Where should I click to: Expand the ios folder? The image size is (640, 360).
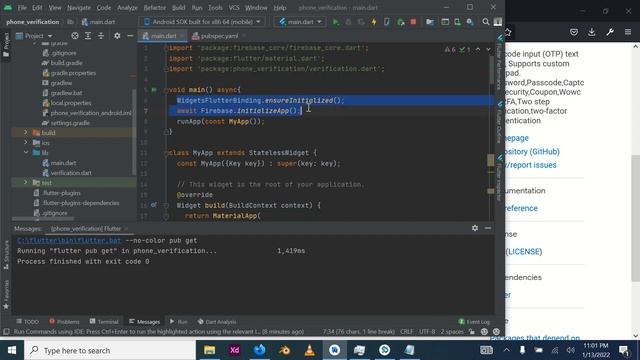26,142
